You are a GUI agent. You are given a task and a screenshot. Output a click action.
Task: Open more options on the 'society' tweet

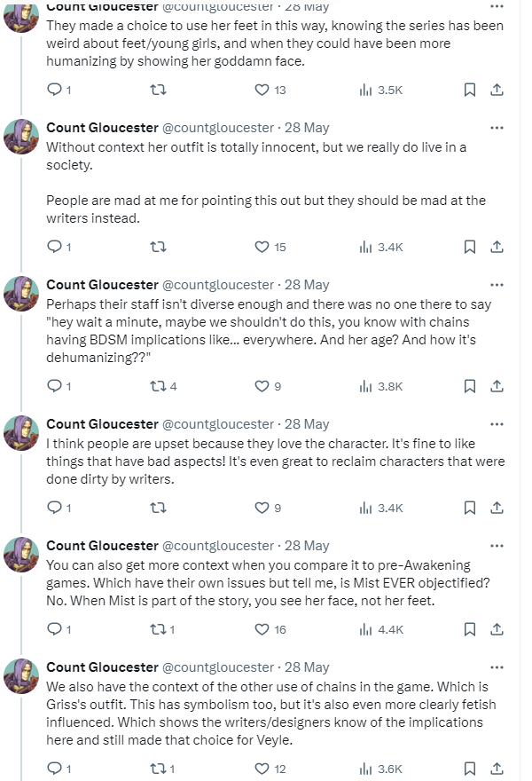coord(497,128)
